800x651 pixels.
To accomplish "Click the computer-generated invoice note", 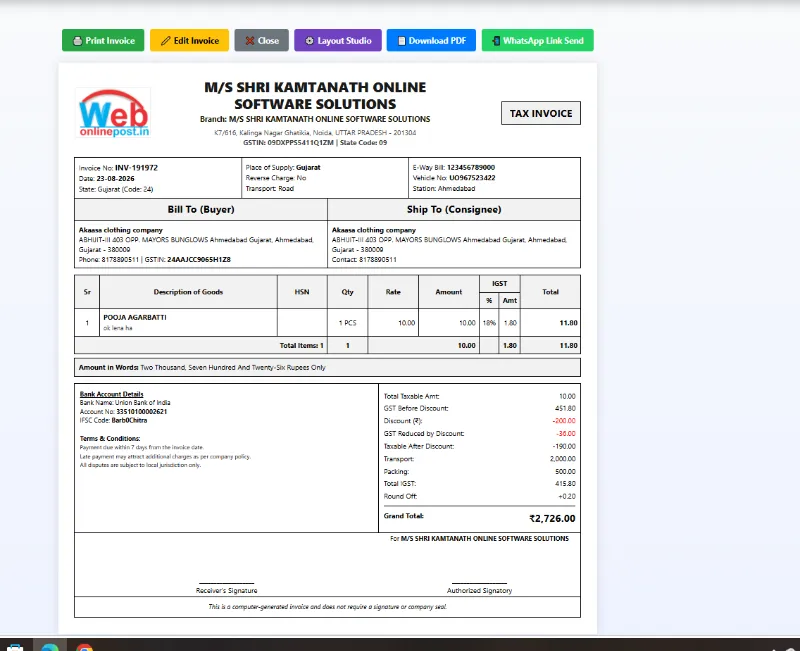I will 328,607.
